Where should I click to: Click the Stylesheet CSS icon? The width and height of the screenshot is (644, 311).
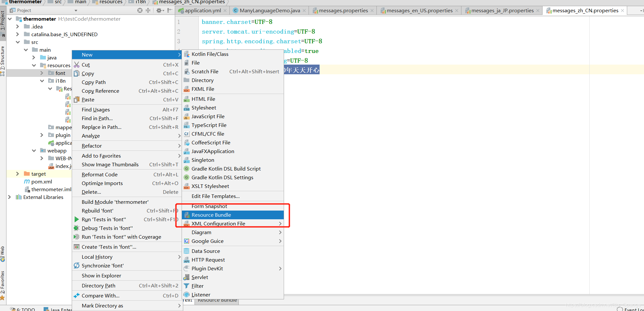coord(186,108)
